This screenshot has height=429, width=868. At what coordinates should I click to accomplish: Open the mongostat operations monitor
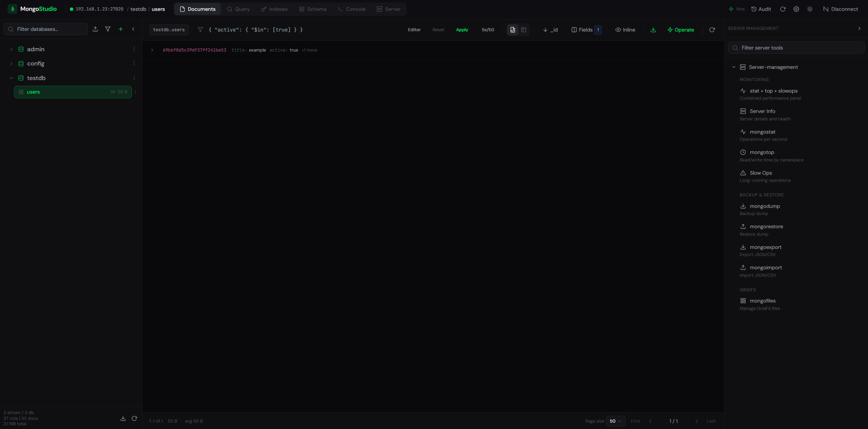click(762, 132)
